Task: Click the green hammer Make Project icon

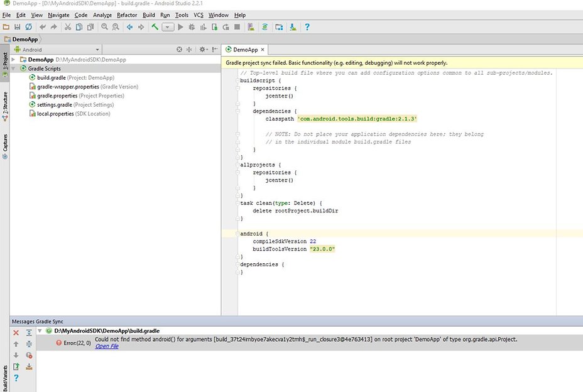Action: pos(155,27)
